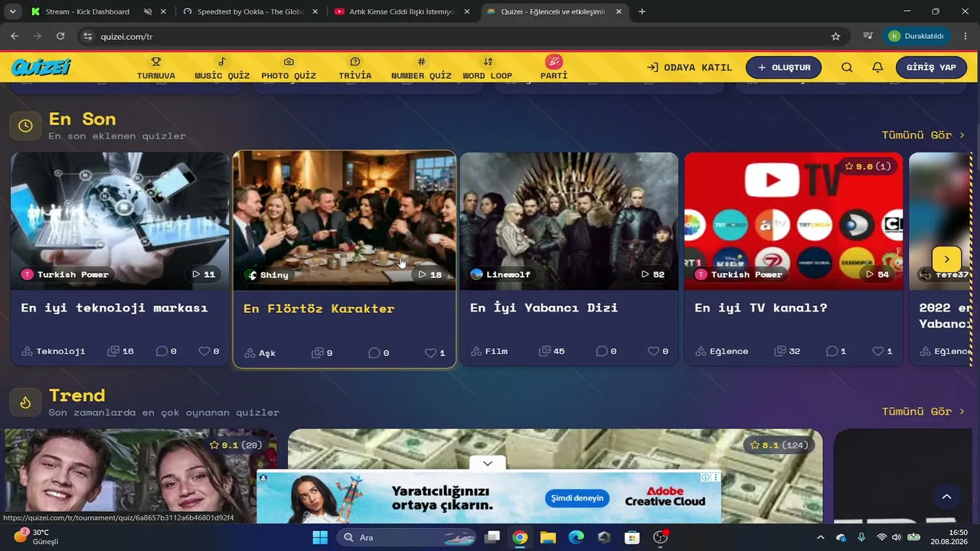The width and height of the screenshot is (980, 551).
Task: Click the Chrome icon in the taskbar
Action: pos(520,537)
